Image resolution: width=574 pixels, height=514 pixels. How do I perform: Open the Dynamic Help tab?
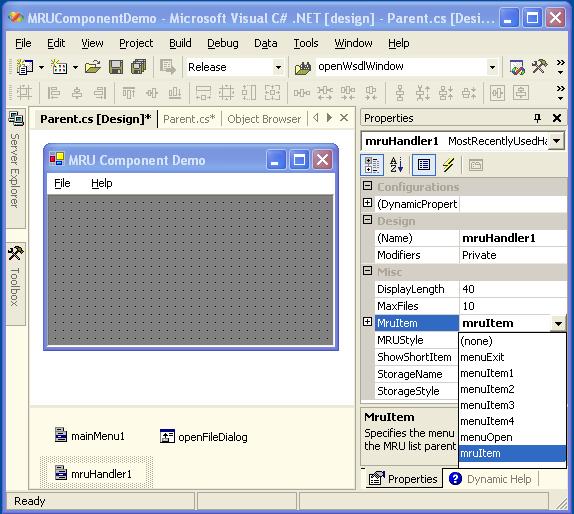pos(491,479)
